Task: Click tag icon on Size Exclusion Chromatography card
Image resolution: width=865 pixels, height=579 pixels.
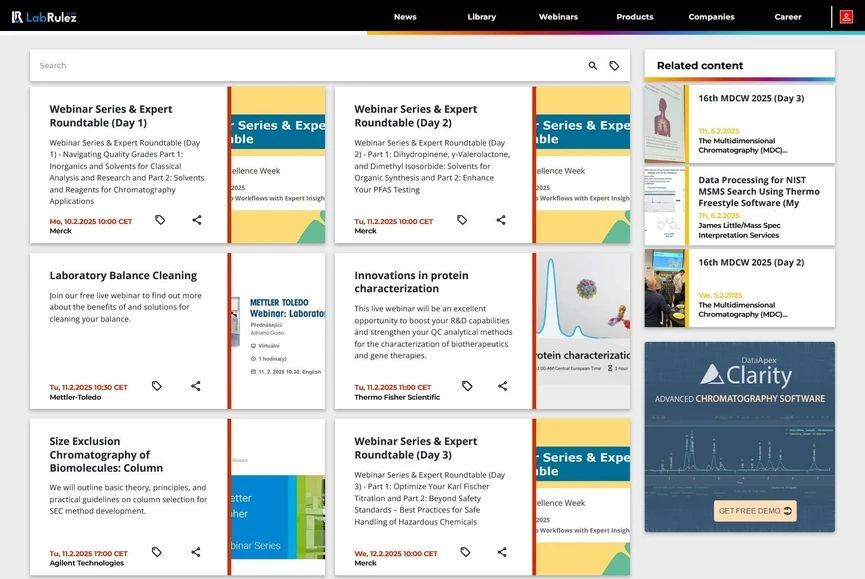Action: [x=156, y=552]
